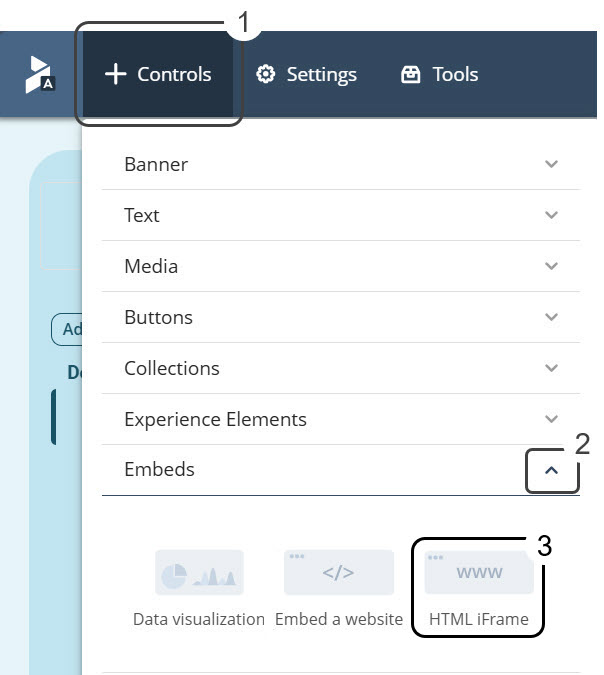Click the HTML iFrame label
The height and width of the screenshot is (675, 604).
click(479, 619)
